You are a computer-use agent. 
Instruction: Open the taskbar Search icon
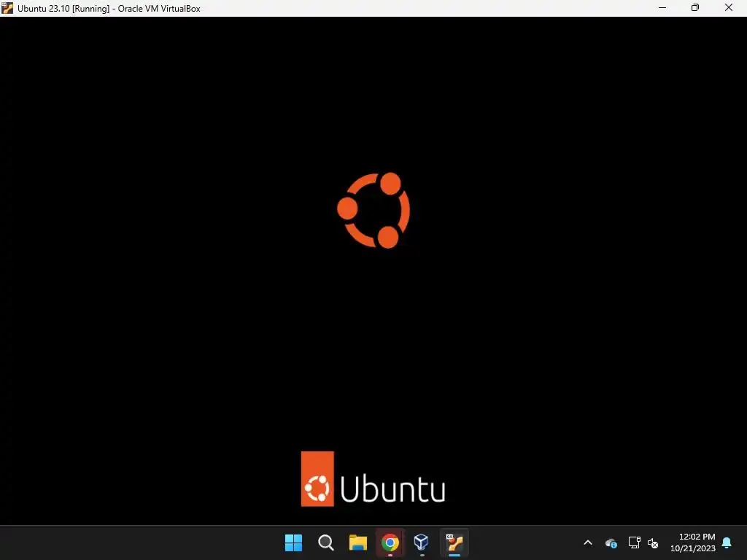[326, 542]
